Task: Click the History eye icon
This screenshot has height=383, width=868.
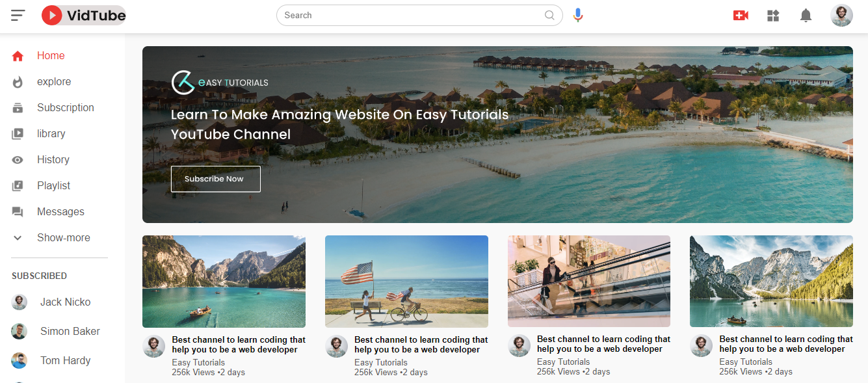Action: point(18,160)
